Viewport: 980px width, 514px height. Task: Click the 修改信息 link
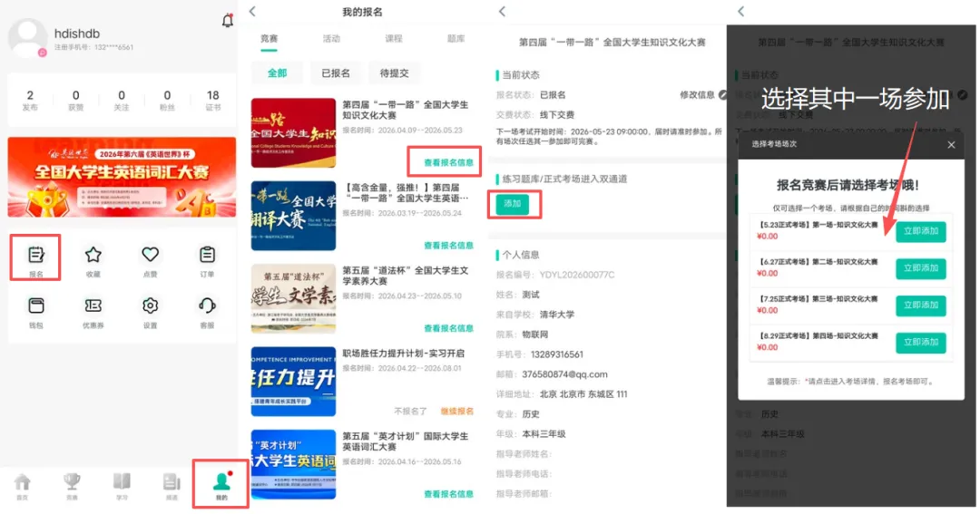tap(697, 95)
